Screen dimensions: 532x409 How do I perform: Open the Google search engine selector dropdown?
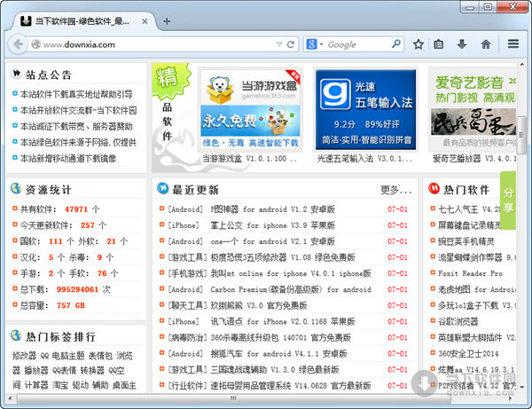point(315,44)
